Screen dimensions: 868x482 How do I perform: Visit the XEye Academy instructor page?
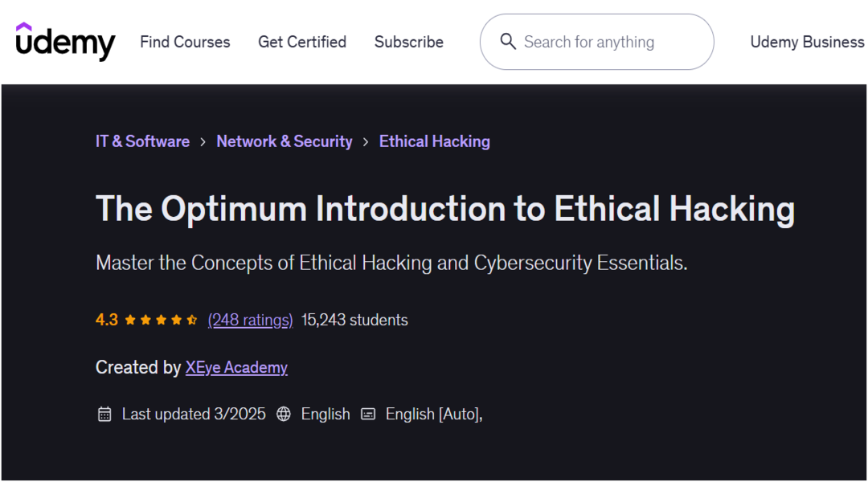(236, 367)
